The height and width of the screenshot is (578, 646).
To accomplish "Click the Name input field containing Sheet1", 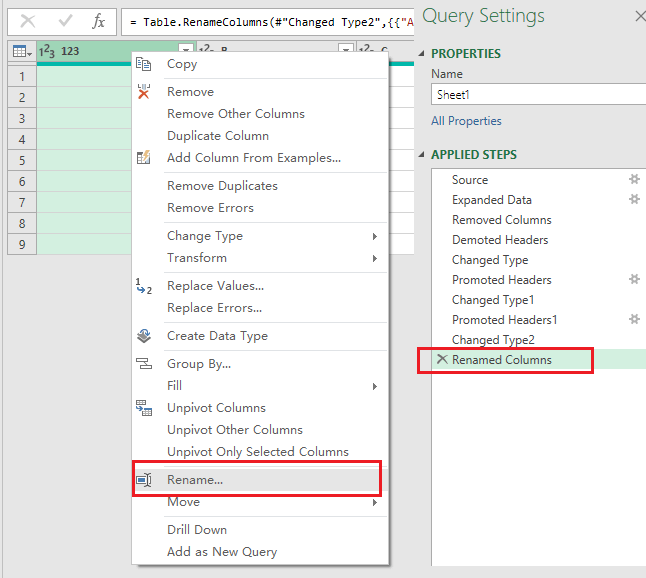I will click(x=538, y=95).
